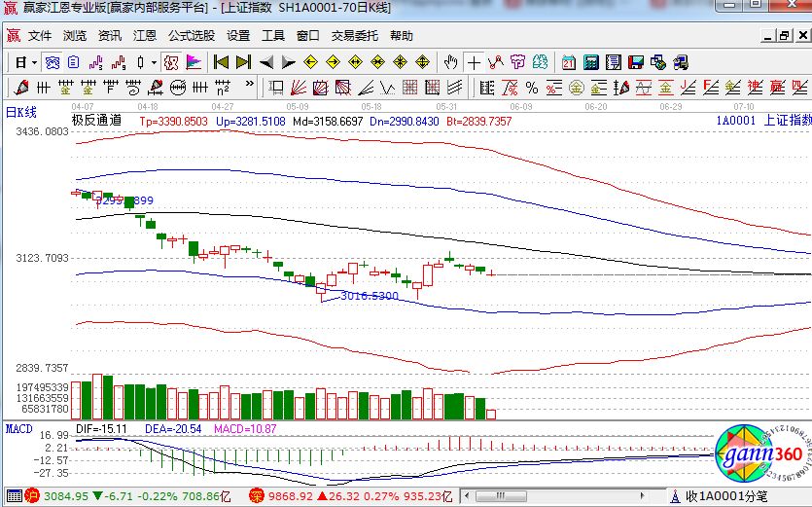Viewport: 812px width, 507px height.
Task: Open the 公式选股 menu
Action: (192, 36)
